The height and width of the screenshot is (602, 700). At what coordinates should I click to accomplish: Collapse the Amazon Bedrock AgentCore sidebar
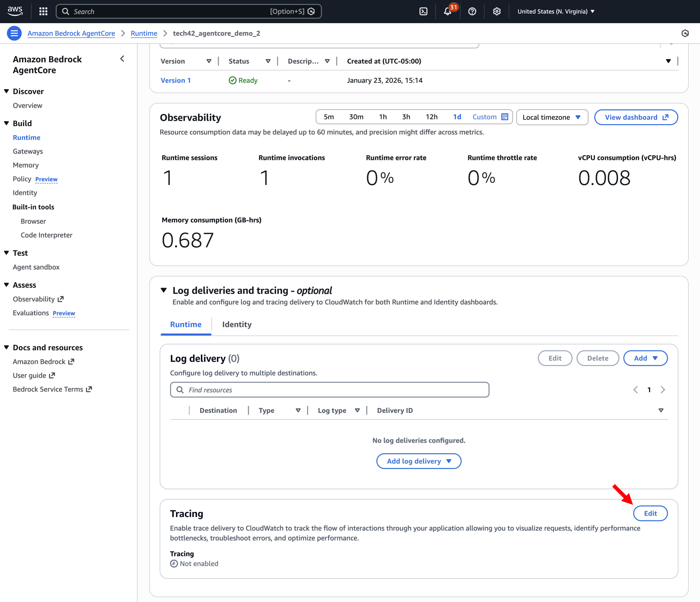pos(122,59)
